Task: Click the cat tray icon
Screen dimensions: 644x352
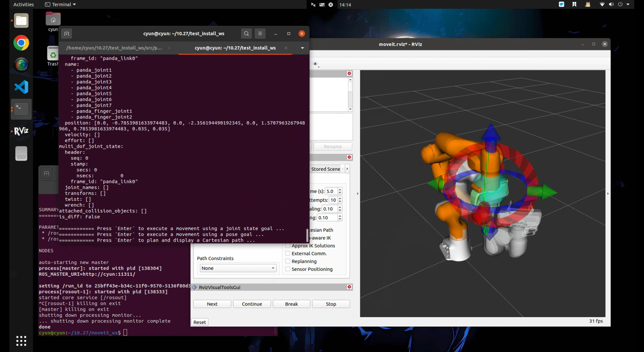Action: coord(588,4)
